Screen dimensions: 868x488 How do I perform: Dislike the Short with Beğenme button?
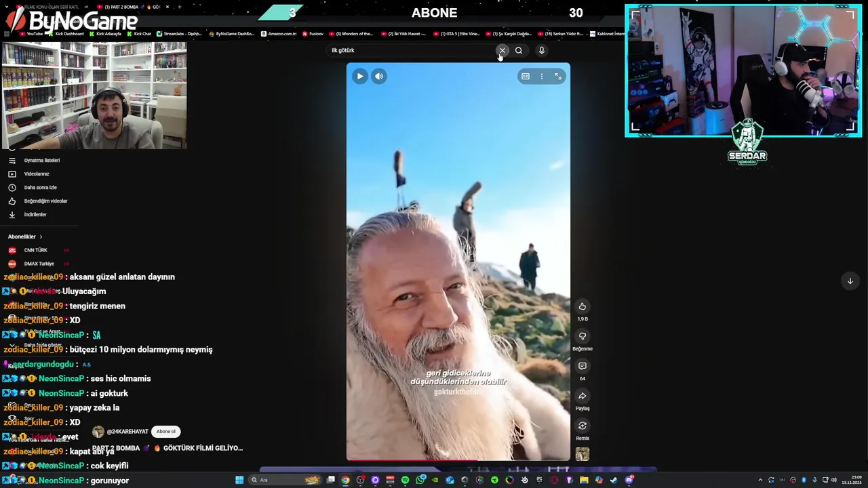click(582, 336)
